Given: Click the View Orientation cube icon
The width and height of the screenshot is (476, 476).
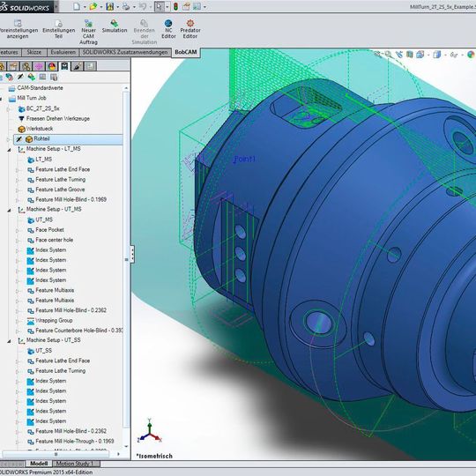Looking at the screenshot, I should (420, 55).
